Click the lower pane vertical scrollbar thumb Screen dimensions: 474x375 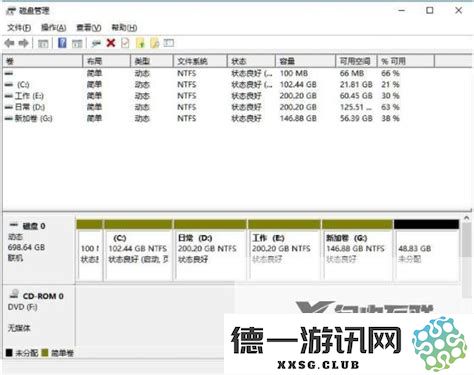tap(467, 240)
